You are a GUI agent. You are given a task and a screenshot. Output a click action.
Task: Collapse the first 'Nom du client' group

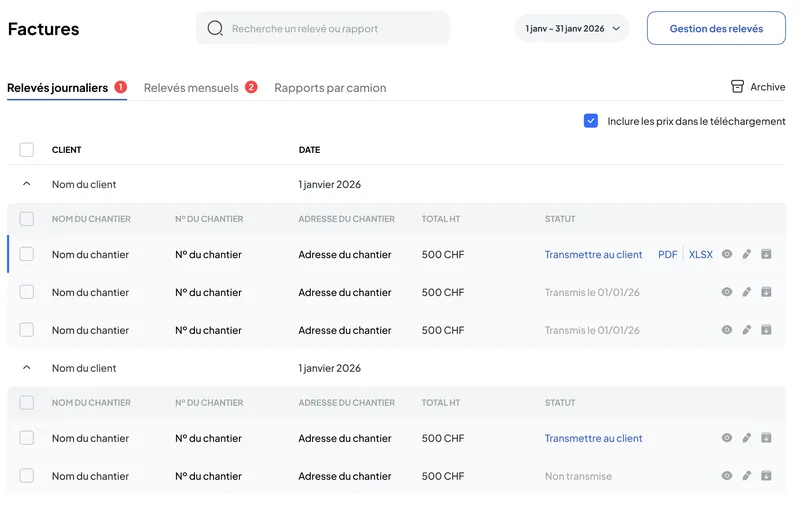pyautogui.click(x=27, y=184)
